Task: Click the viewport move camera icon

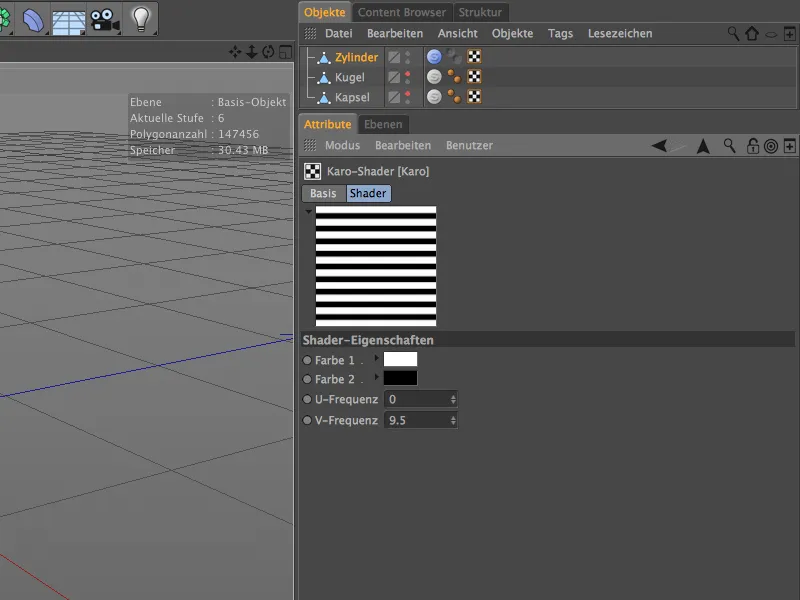Action: click(235, 52)
